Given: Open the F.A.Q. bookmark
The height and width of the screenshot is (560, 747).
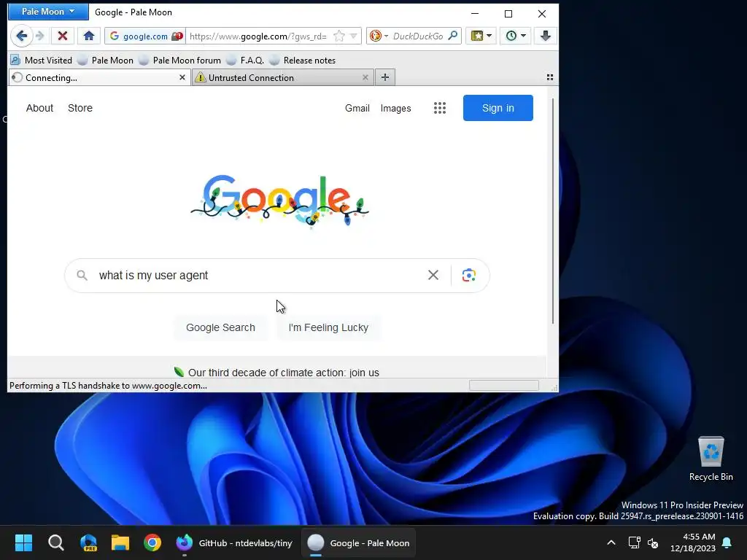Looking at the screenshot, I should click(x=245, y=61).
